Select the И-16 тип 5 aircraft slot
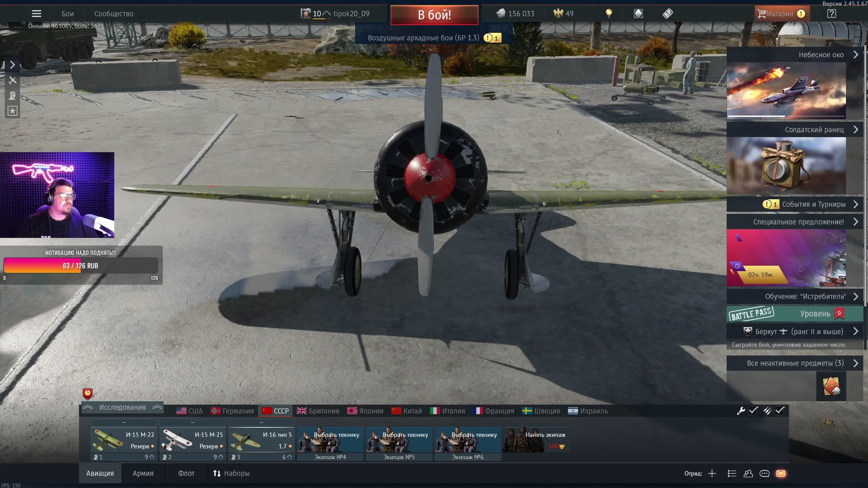 261,440
